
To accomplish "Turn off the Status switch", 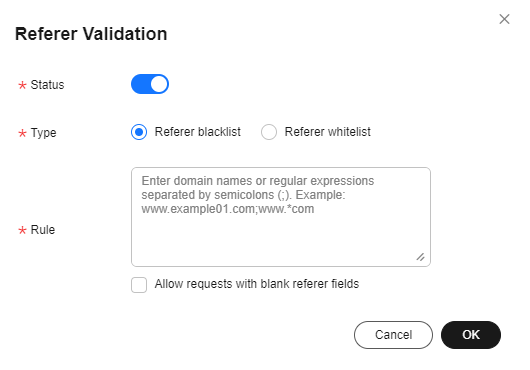I will 150,84.
